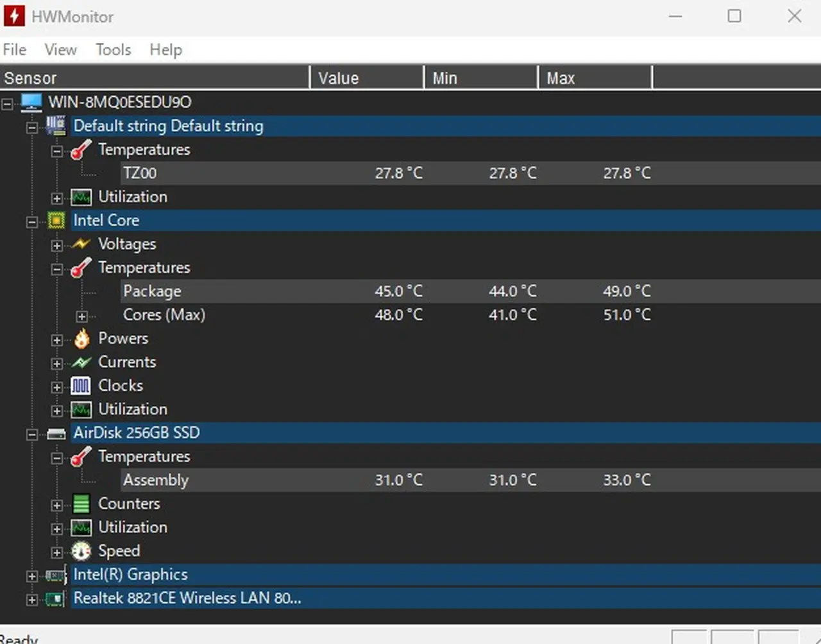The height and width of the screenshot is (644, 821).
Task: Open the Tools menu
Action: coord(113,50)
